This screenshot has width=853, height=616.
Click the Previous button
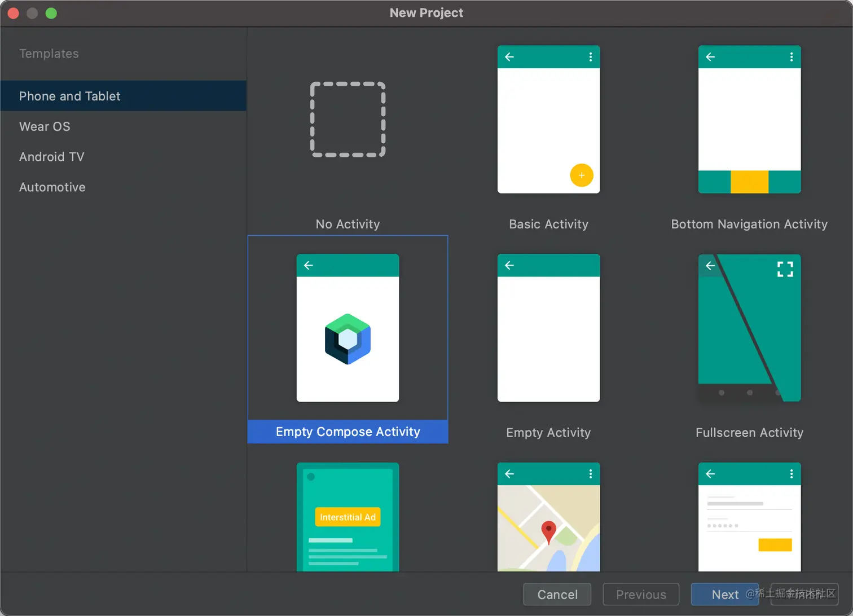(641, 595)
